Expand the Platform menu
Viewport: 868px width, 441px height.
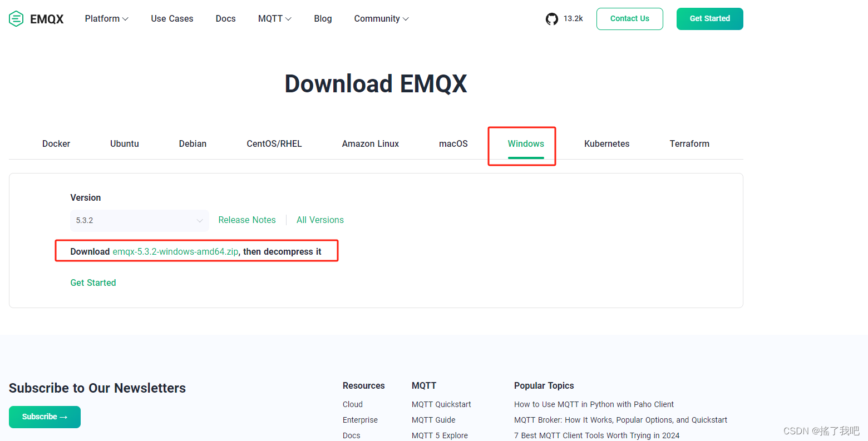pos(107,19)
